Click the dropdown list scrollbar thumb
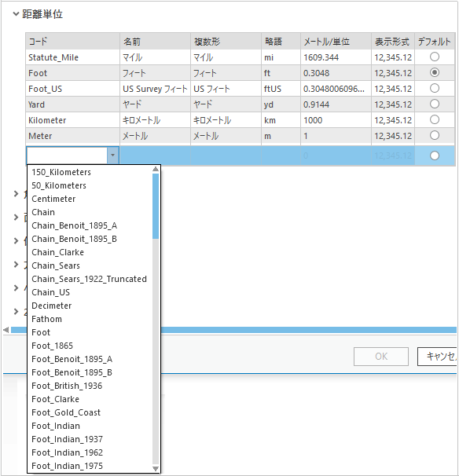459x476 pixels. tap(156, 206)
